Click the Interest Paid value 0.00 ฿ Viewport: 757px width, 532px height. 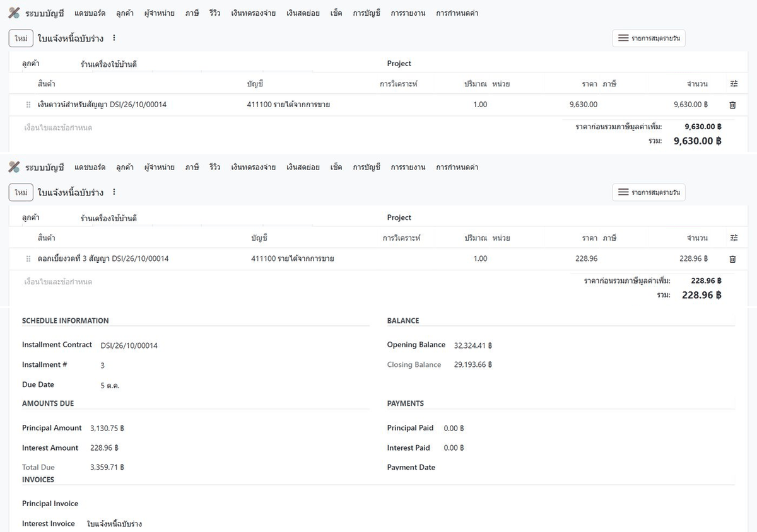click(x=454, y=448)
